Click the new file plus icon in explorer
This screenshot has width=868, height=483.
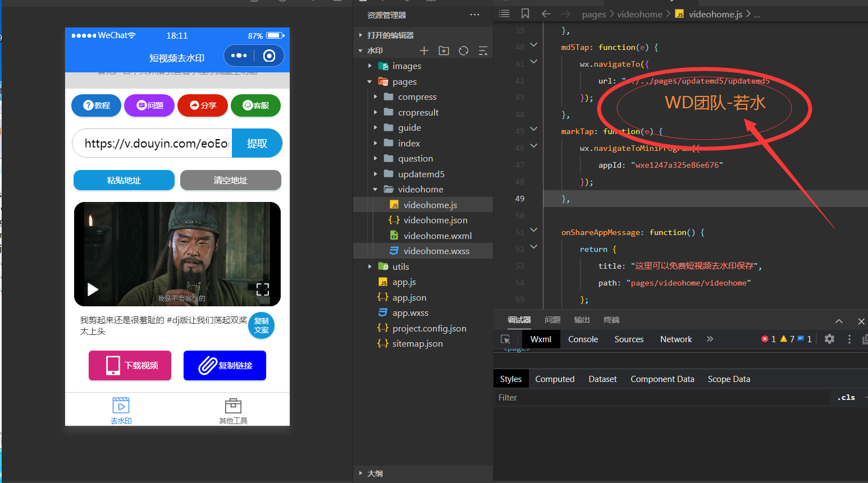(x=424, y=50)
